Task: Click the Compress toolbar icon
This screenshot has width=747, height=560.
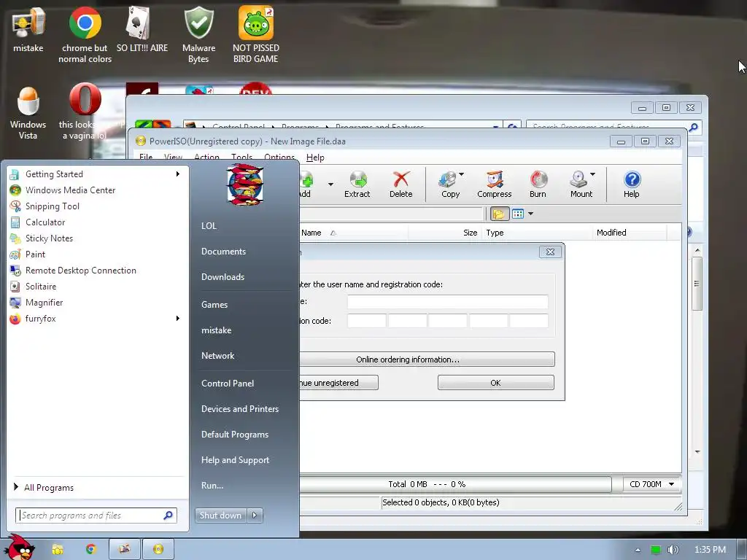Action: click(x=495, y=184)
